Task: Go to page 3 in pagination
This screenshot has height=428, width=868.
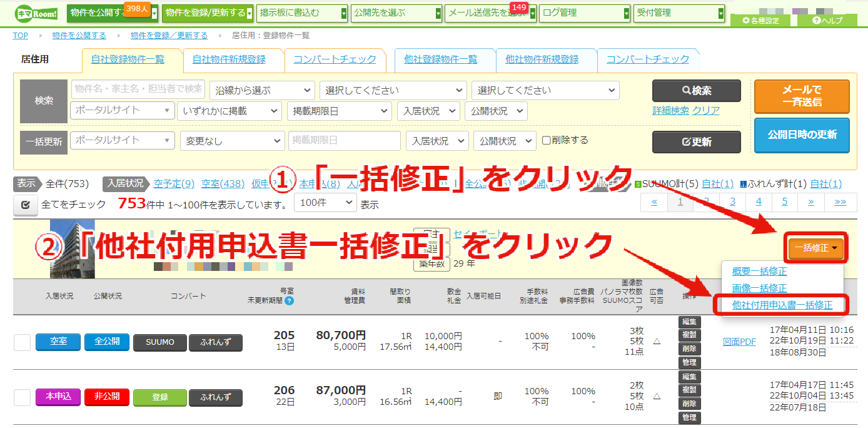Action: click(732, 202)
